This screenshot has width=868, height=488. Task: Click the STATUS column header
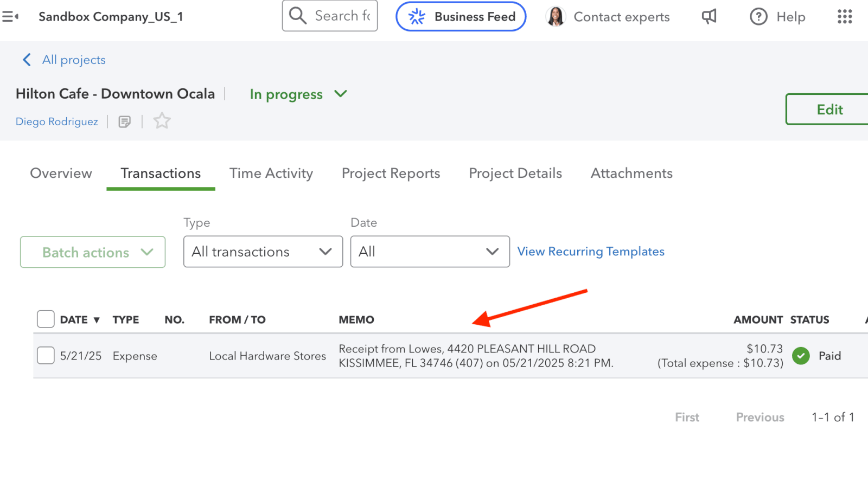coord(810,320)
